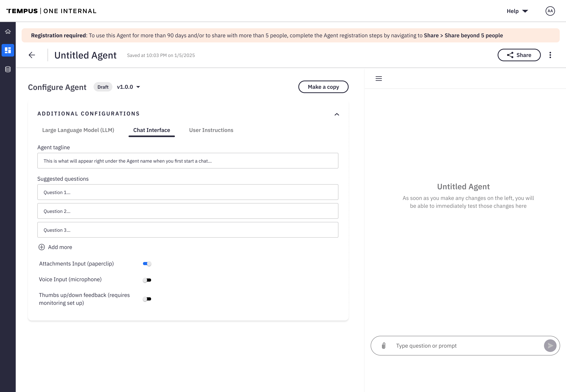Click the Tempus One Internal logo

(51, 11)
